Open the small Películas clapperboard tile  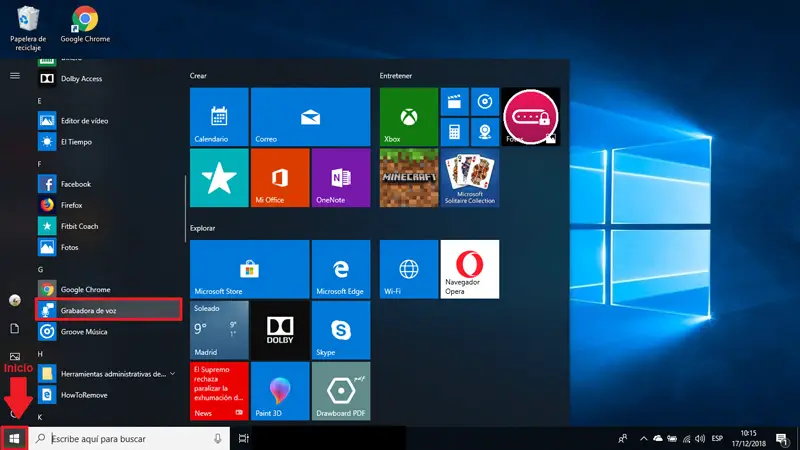pos(455,102)
